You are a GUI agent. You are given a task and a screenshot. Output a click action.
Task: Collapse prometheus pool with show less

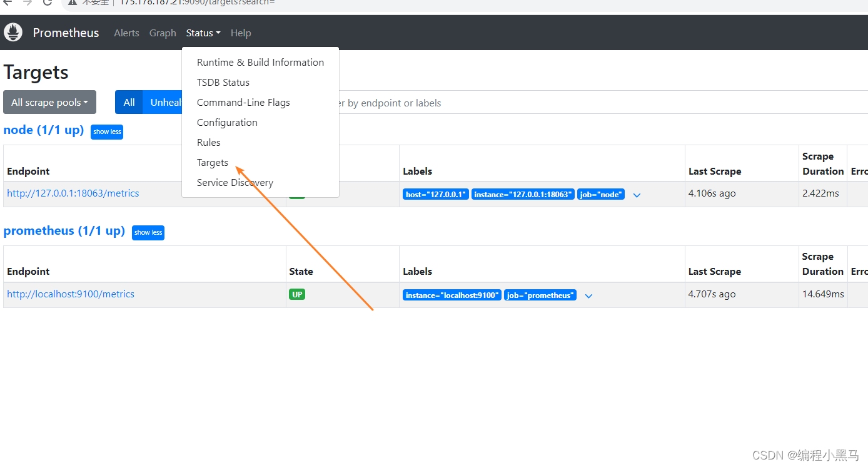click(x=148, y=232)
